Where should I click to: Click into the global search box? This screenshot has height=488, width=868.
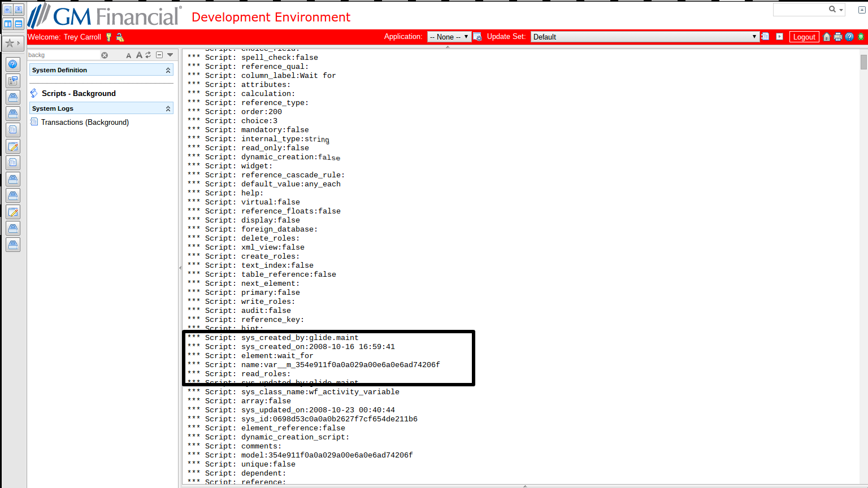801,10
